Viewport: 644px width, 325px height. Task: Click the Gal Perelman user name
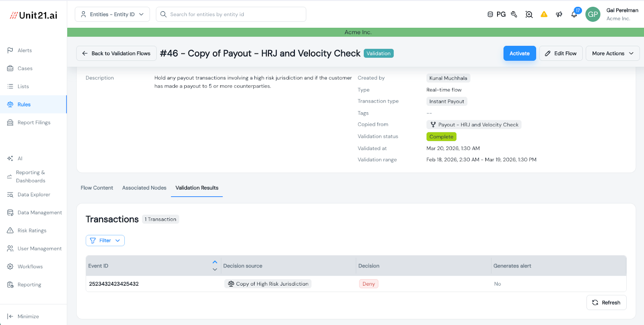(x=622, y=10)
